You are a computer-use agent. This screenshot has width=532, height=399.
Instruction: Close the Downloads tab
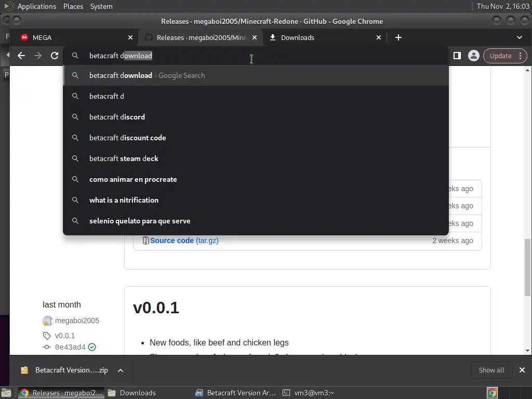pyautogui.click(x=379, y=37)
